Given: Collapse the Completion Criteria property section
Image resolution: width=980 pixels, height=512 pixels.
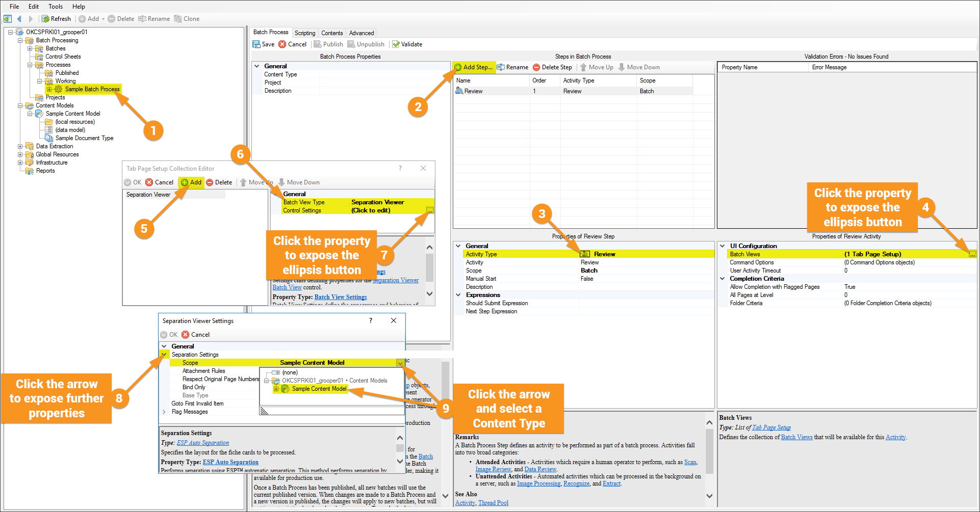Looking at the screenshot, I should click(x=722, y=279).
